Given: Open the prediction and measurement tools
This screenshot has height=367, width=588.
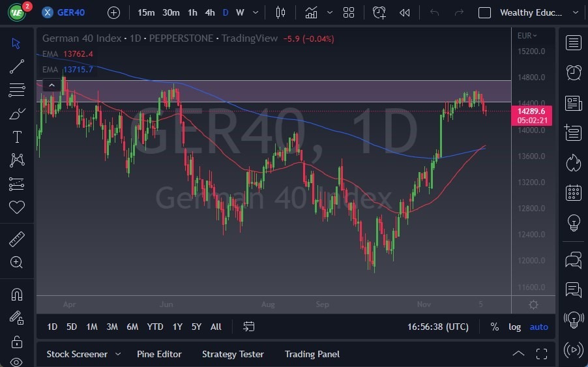Looking at the screenshot, I should (x=16, y=184).
